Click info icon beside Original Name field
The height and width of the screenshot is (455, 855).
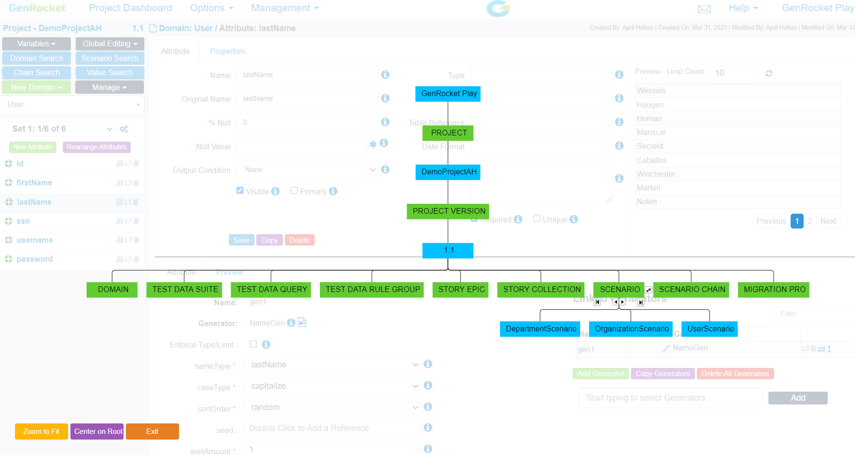pos(385,98)
